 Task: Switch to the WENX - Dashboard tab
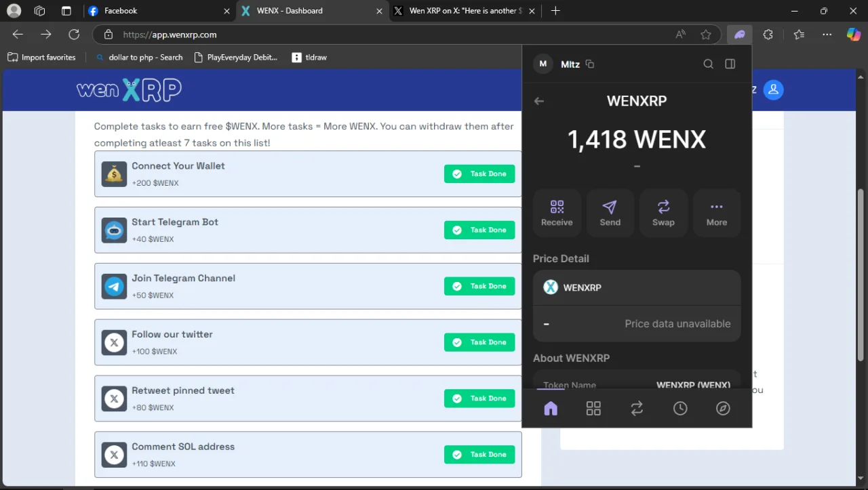tap(311, 11)
